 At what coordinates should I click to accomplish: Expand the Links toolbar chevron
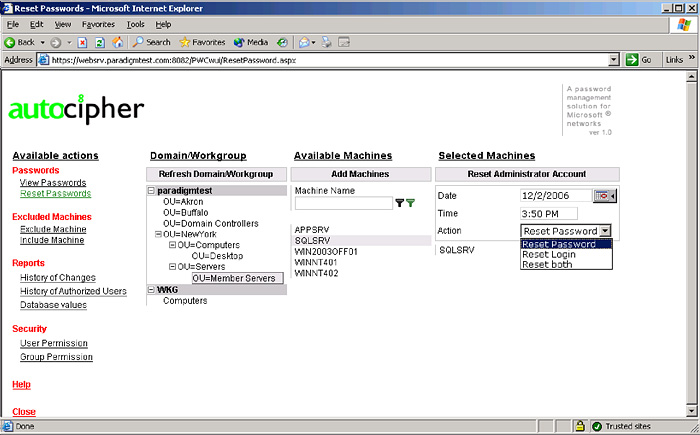(x=692, y=57)
